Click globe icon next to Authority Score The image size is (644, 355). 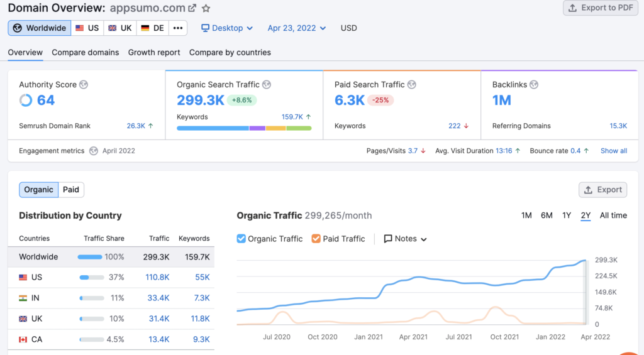point(84,85)
